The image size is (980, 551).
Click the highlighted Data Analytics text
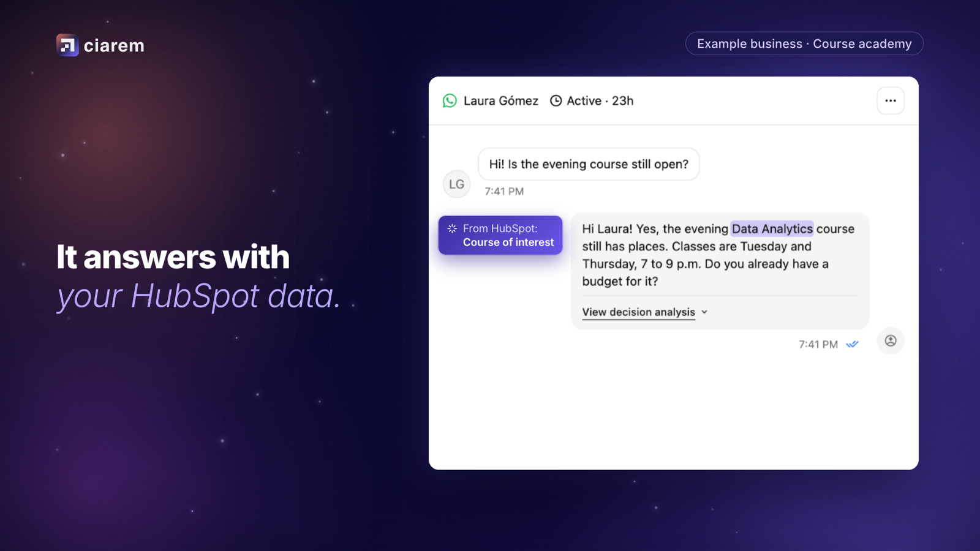pos(772,228)
